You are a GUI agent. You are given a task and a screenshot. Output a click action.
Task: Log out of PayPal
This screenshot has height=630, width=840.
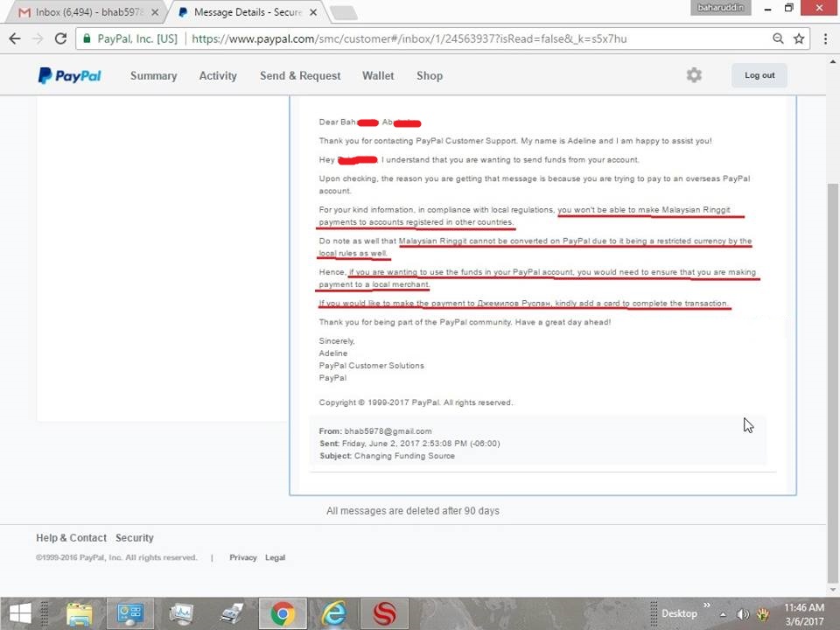click(x=759, y=75)
